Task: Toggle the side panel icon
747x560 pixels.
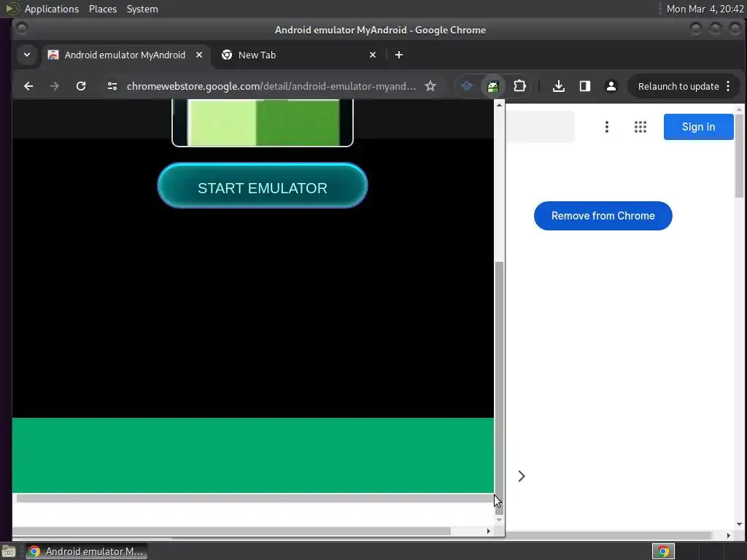Action: [x=584, y=86]
